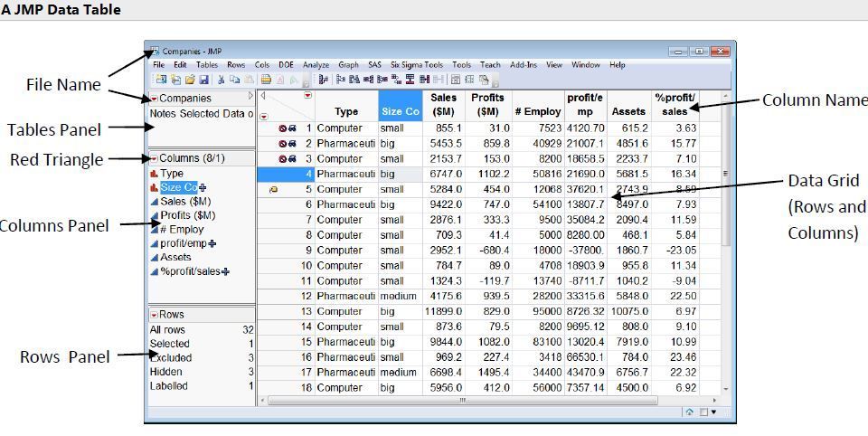Select row number 12 in the data grid

click(x=307, y=297)
